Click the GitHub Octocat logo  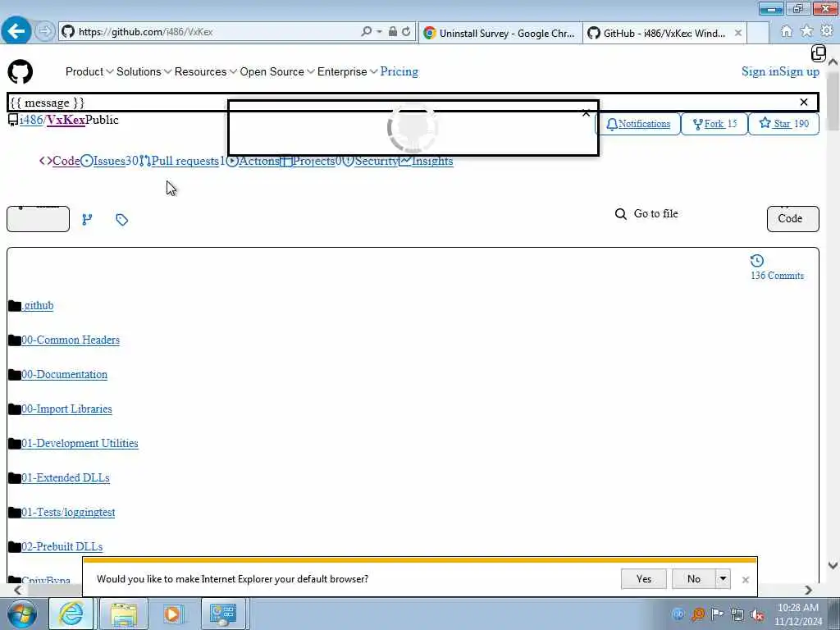pos(21,72)
